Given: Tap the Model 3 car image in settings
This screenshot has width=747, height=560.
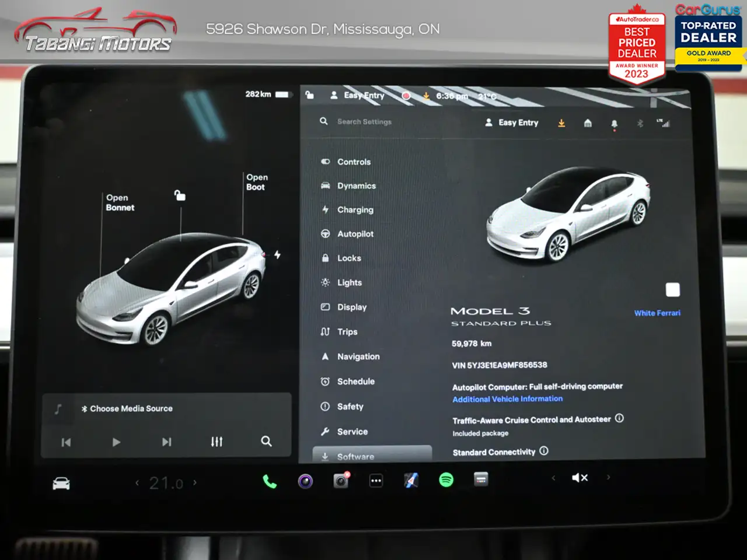Looking at the screenshot, I should click(x=568, y=215).
